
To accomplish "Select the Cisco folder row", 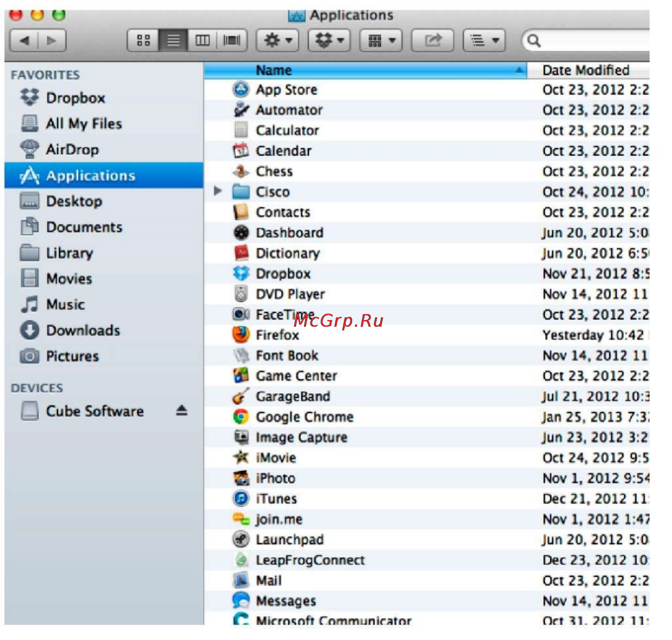I will tap(427, 191).
